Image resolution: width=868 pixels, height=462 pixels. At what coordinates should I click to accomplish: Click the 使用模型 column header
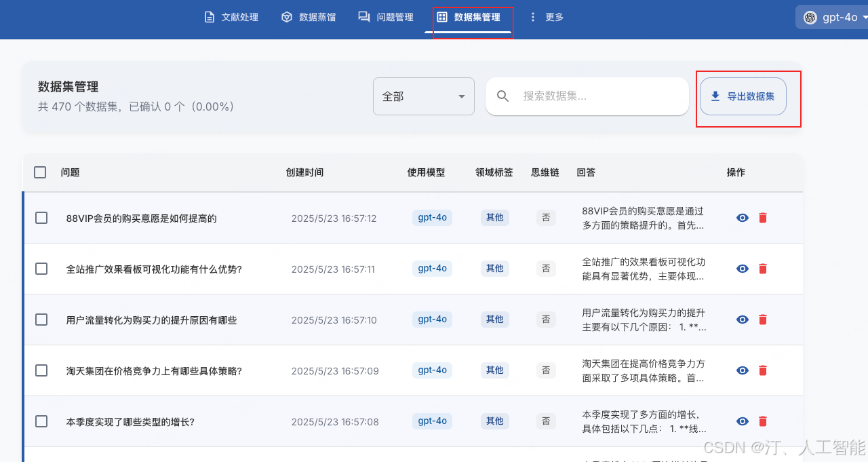(426, 172)
